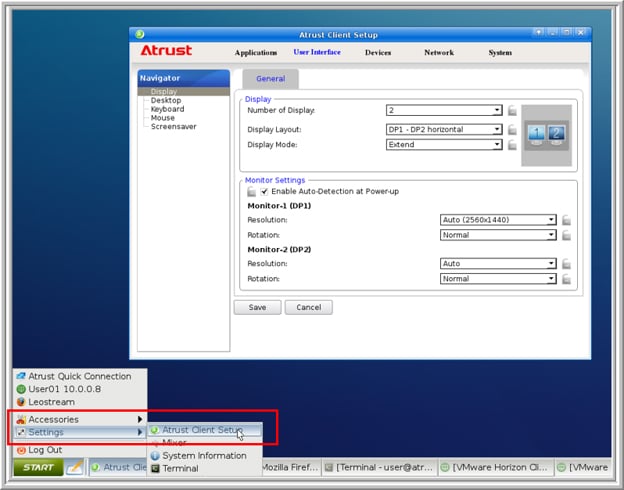This screenshot has width=624, height=490.
Task: Open the Display Layout dropdown
Action: coord(444,129)
